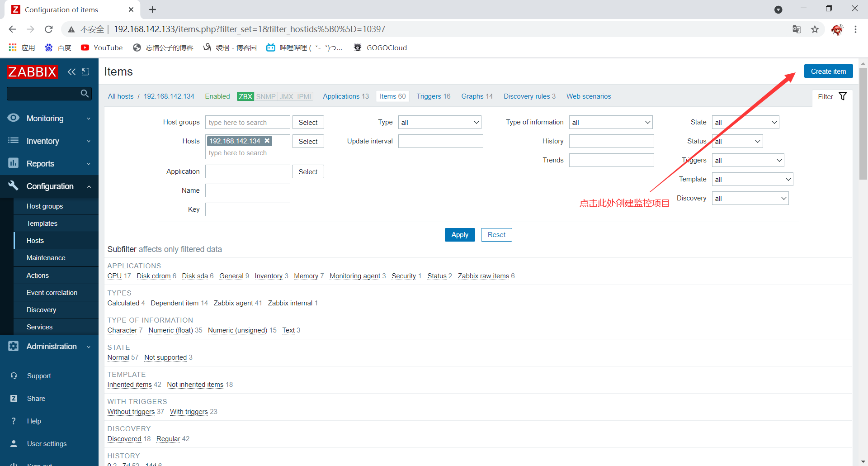
Task: Click the All hosts breadcrumb link
Action: pyautogui.click(x=121, y=96)
